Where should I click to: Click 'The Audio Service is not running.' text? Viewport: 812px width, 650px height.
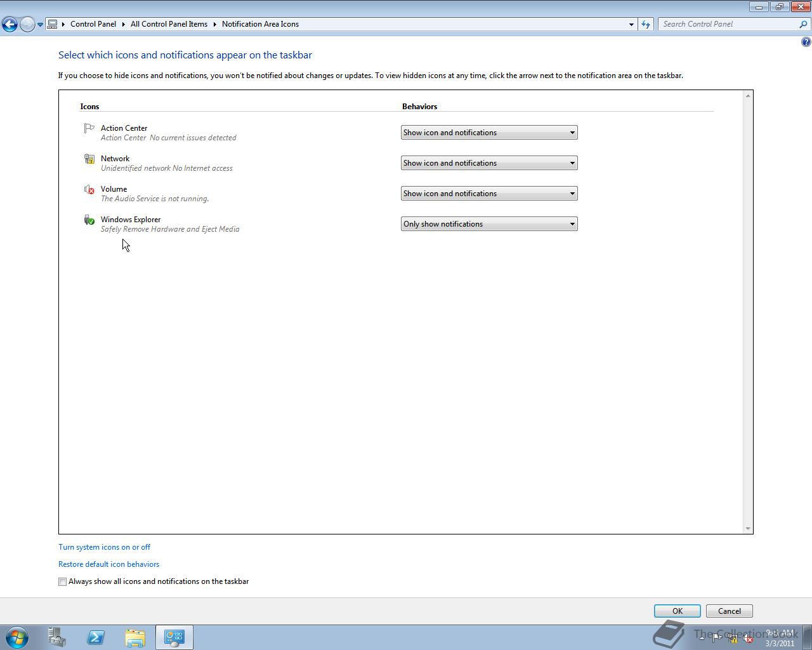coord(155,199)
